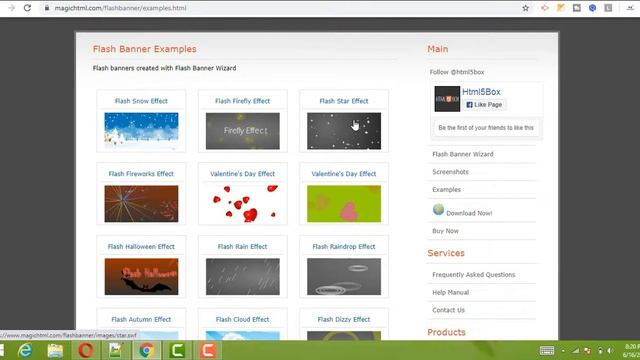Screen dimensions: 640x360
Task: Open Buy Now in the sidebar
Action: click(445, 231)
